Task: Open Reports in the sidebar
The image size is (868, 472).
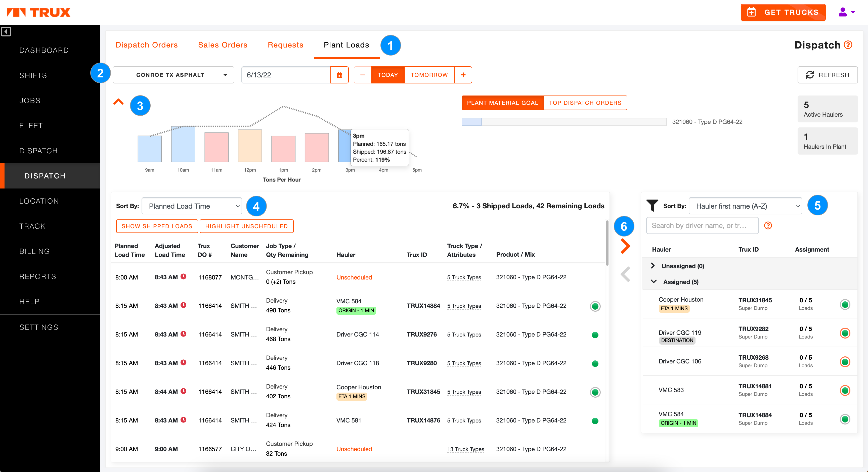Action: coord(38,276)
